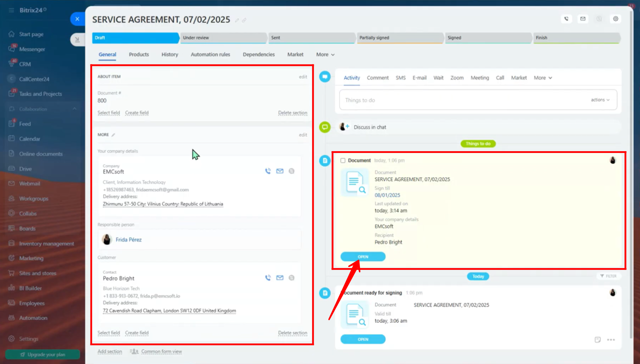Click pencil icon beside MORE section title

pos(113,135)
